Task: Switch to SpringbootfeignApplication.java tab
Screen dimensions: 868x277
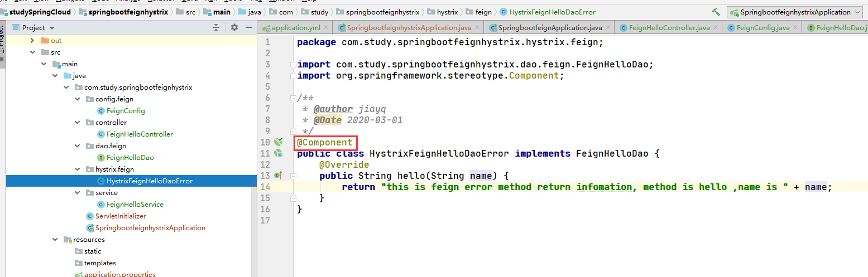Action: pos(549,28)
